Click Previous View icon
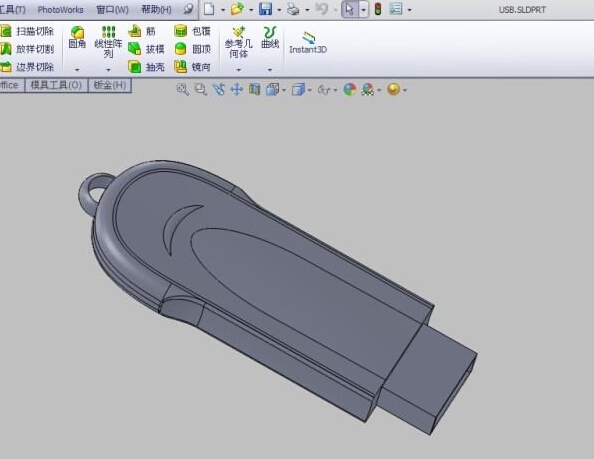The image size is (594, 459). click(219, 90)
